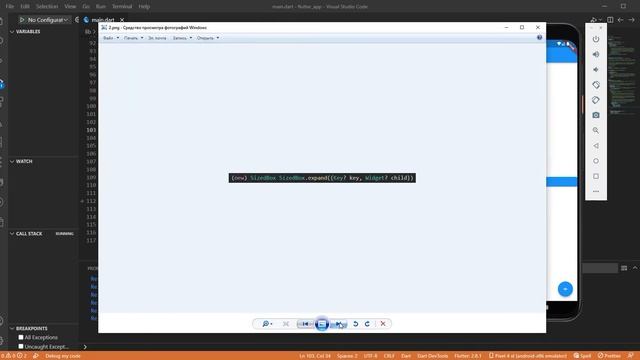Open the Печать dropdown in Photo Viewer
The height and width of the screenshot is (360, 640).
coord(133,38)
